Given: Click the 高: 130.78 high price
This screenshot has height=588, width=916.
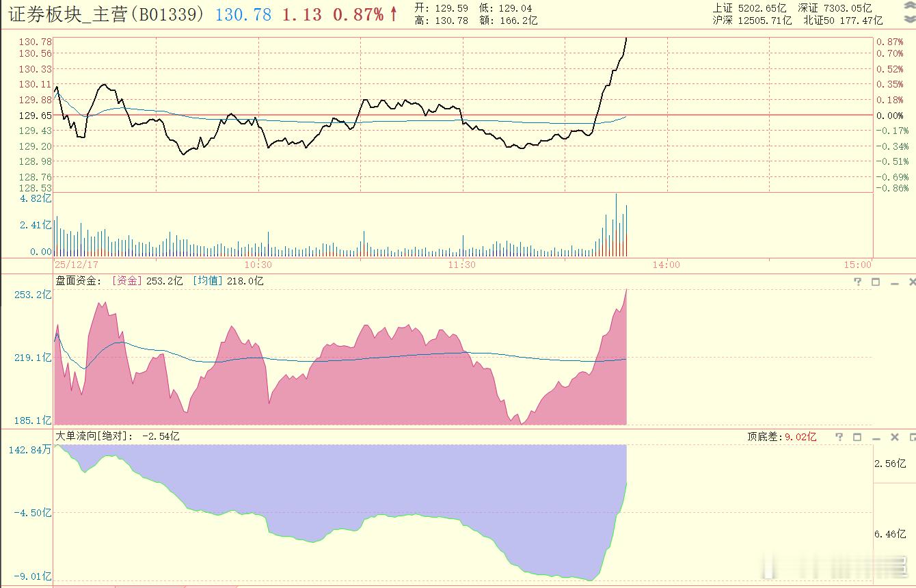Looking at the screenshot, I should tap(441, 21).
